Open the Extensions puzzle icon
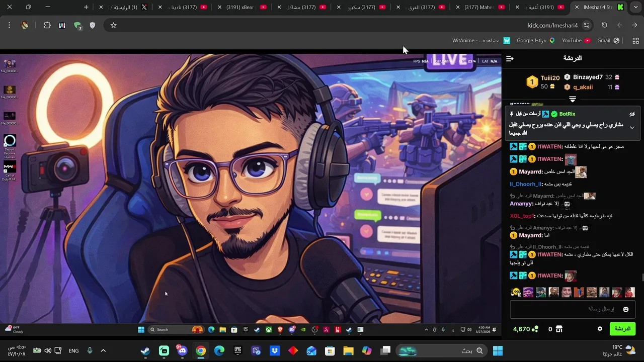 pos(47,25)
